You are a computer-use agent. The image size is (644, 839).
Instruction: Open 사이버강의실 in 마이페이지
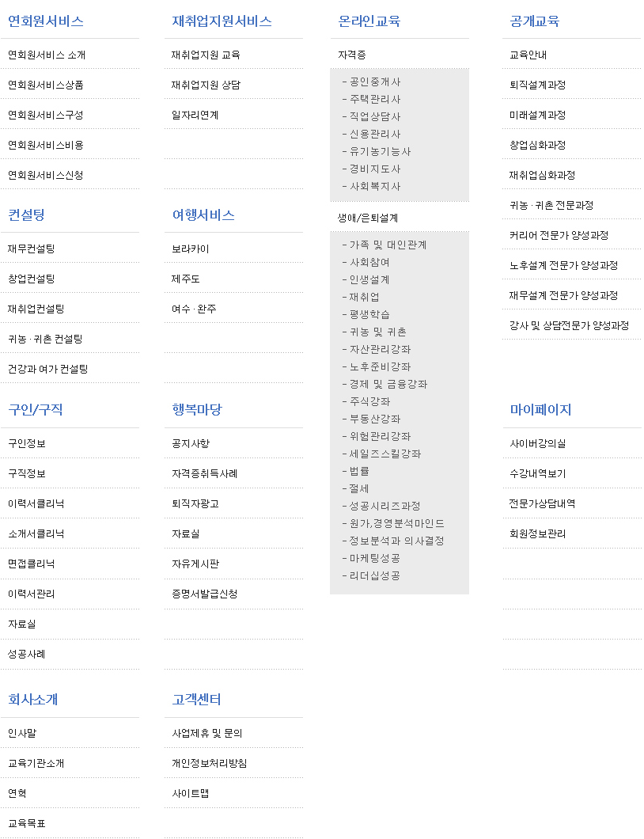537,443
